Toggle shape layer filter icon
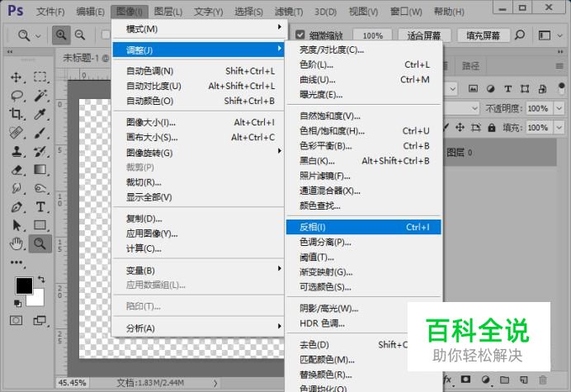The width and height of the screenshot is (571, 392). (525, 88)
